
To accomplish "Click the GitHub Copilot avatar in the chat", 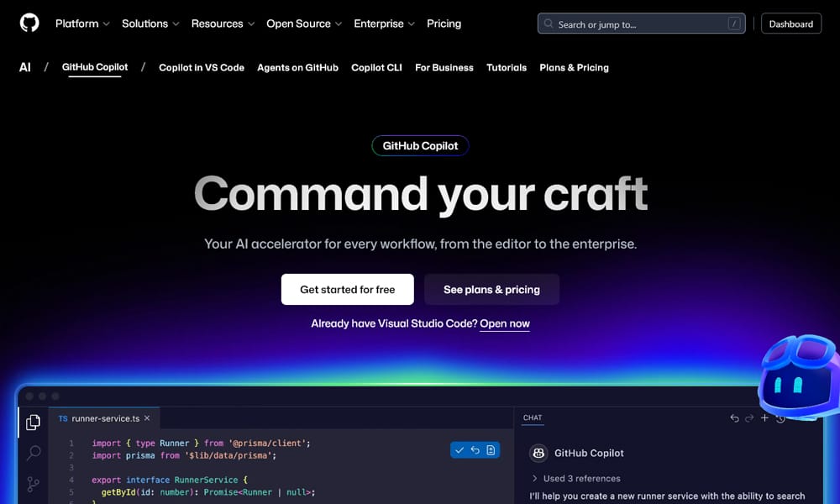I will pos(538,453).
